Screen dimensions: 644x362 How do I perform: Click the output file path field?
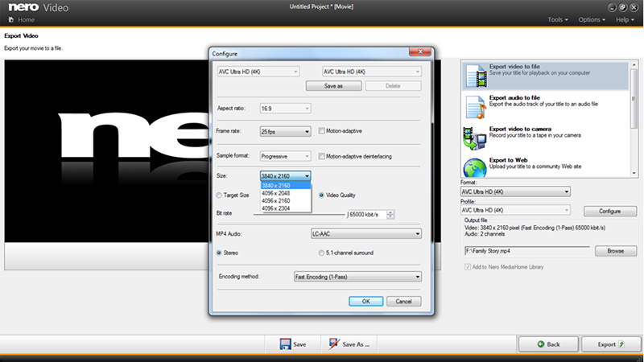527,251
